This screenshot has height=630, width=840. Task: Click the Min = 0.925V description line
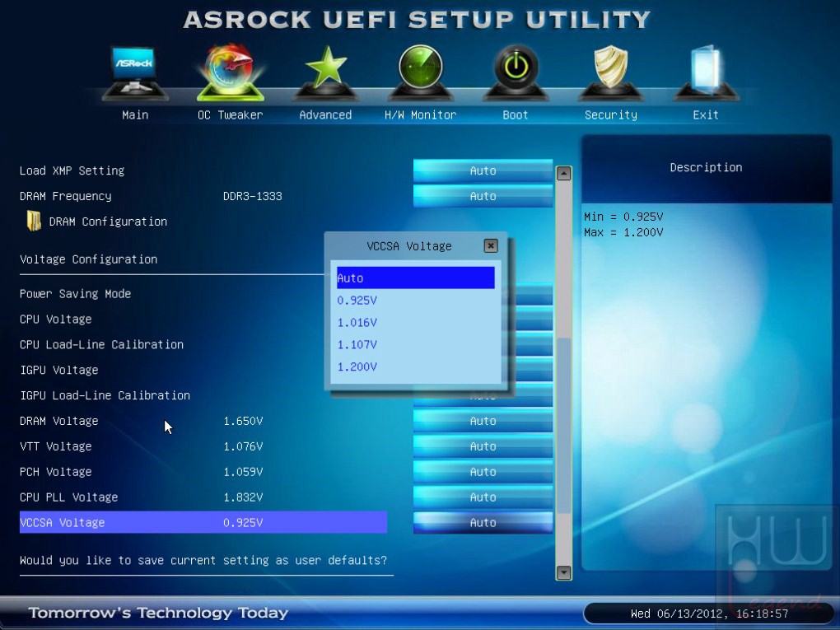(x=623, y=217)
